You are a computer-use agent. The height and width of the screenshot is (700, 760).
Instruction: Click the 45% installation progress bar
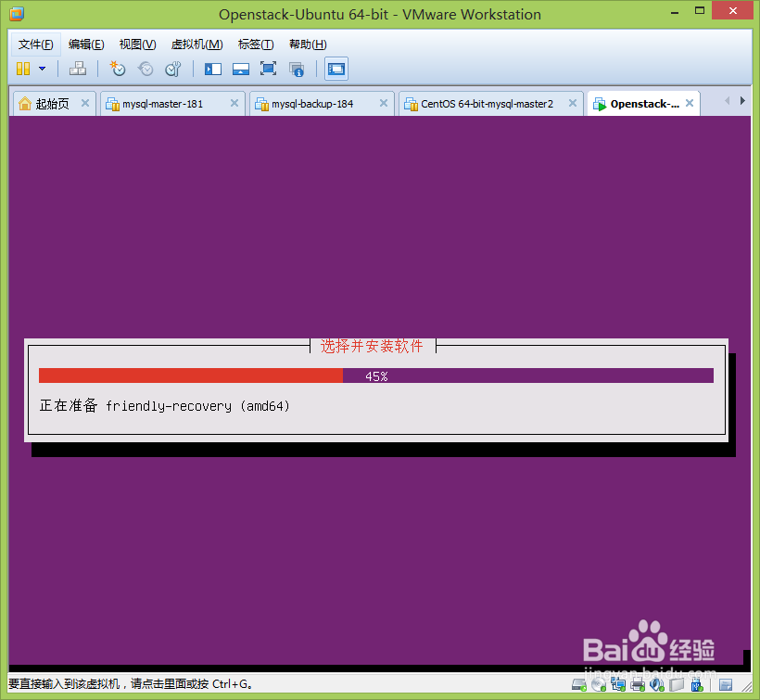coord(378,375)
